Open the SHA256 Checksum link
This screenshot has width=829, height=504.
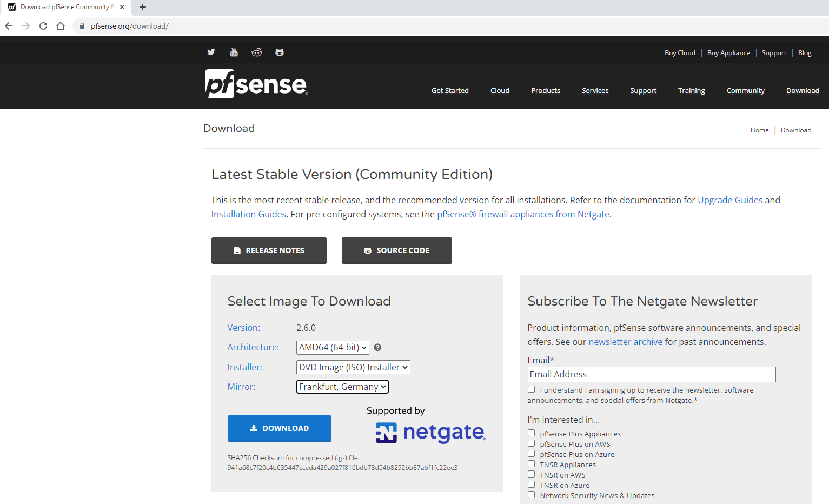pyautogui.click(x=255, y=457)
